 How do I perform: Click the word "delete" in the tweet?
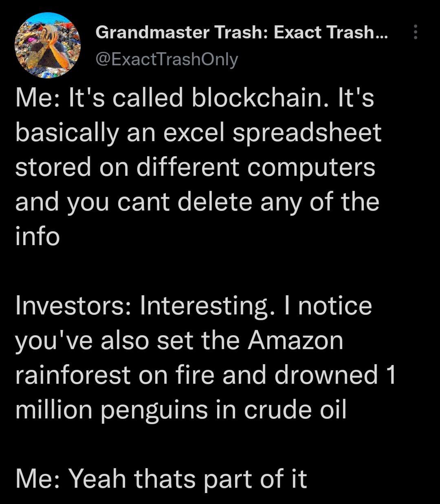(215, 201)
